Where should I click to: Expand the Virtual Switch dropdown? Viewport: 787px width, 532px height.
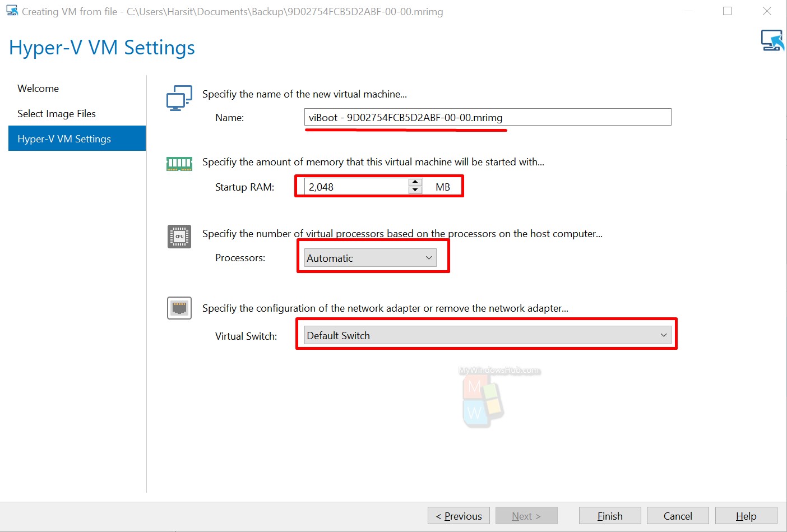pyautogui.click(x=488, y=335)
